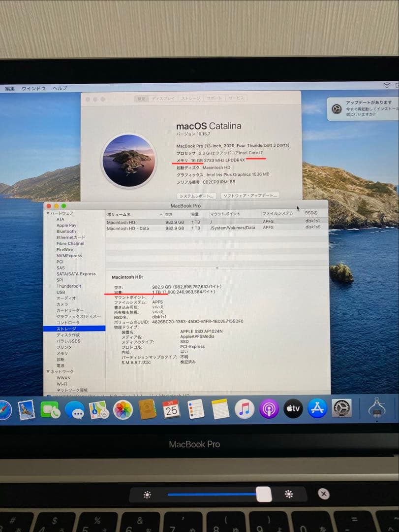
Task: Sort by ファイルシステム column header
Action: click(x=277, y=213)
